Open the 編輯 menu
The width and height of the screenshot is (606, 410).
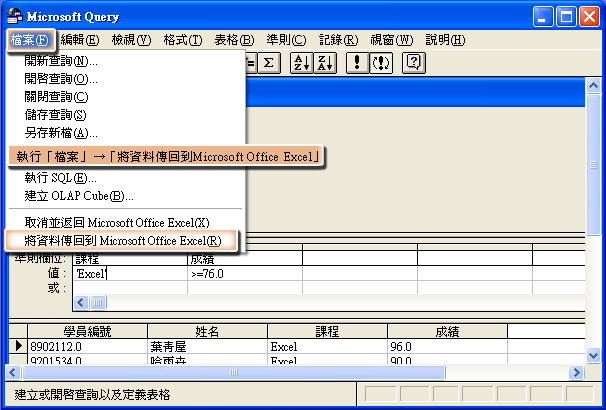pyautogui.click(x=79, y=40)
